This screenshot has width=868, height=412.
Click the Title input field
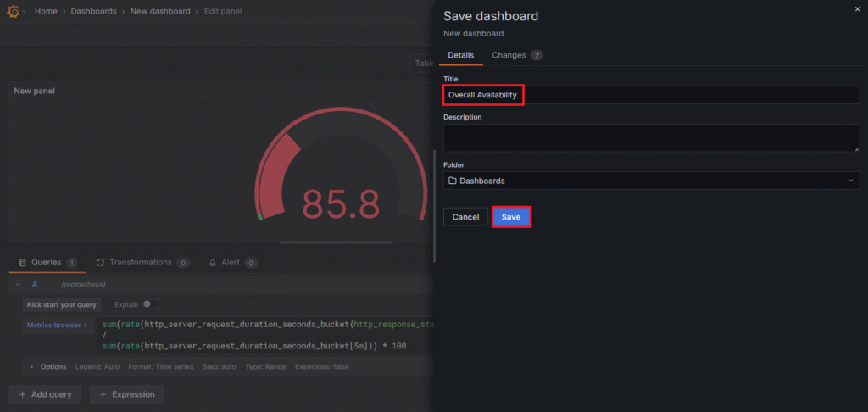pos(651,95)
